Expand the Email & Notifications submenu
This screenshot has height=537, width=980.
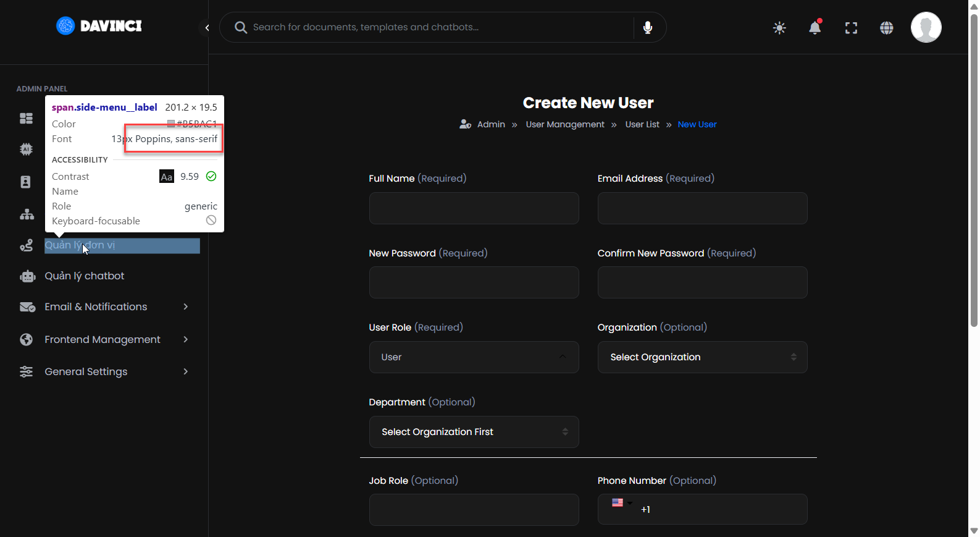[x=96, y=307]
